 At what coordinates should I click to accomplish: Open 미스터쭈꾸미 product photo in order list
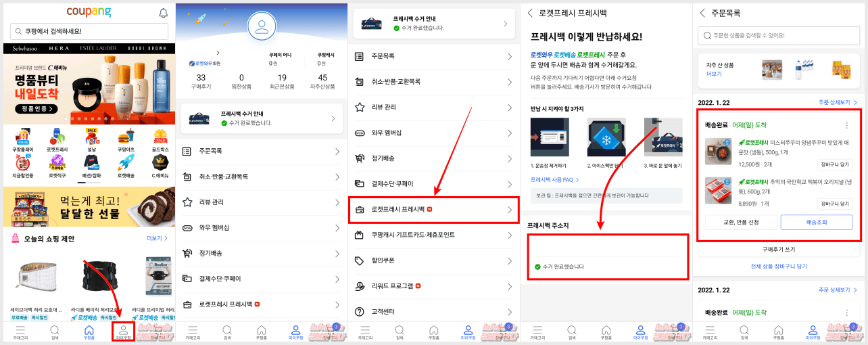click(x=719, y=152)
